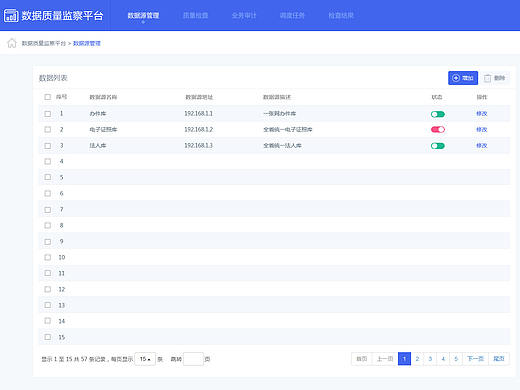
Task: Open the 检查结果 navigation tab
Action: click(341, 15)
